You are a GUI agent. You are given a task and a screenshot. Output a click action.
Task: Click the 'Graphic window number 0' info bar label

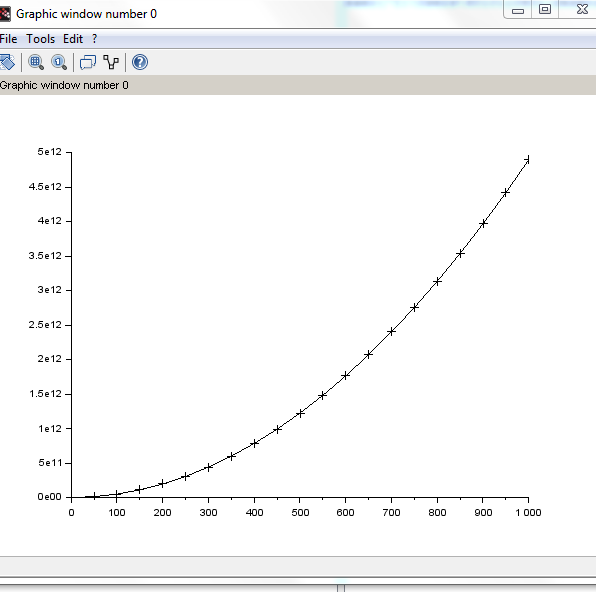64,85
